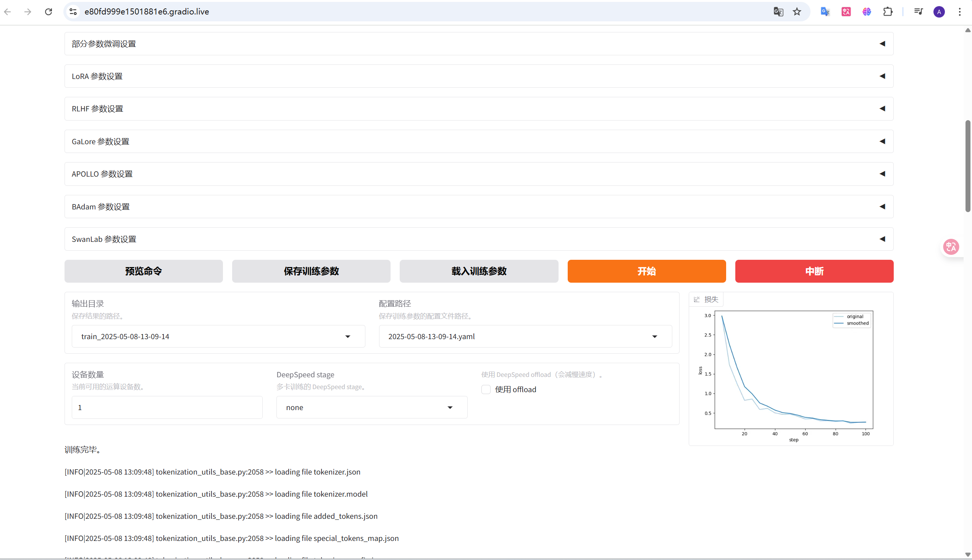
Task: Open the site information icon beside URL
Action: (x=73, y=11)
